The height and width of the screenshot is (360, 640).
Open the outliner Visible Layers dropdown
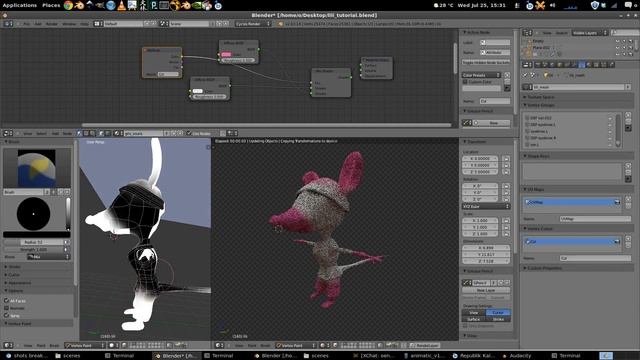coord(589,33)
